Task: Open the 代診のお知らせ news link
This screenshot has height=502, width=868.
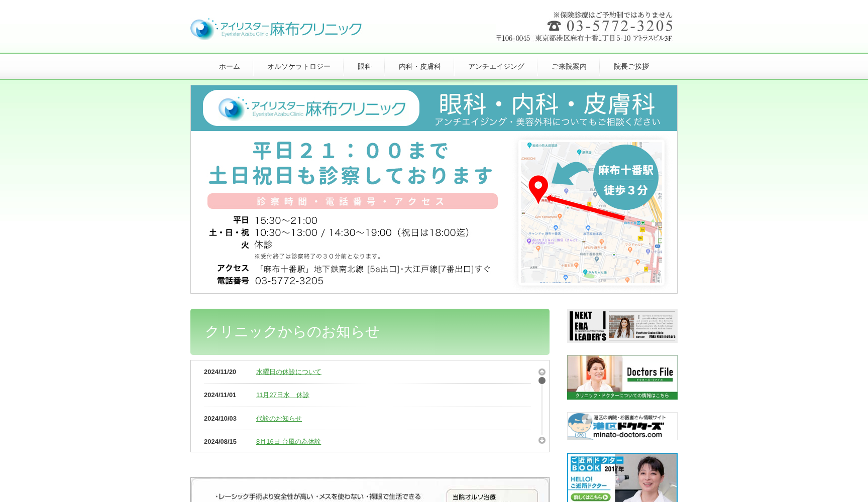Action: [279, 418]
